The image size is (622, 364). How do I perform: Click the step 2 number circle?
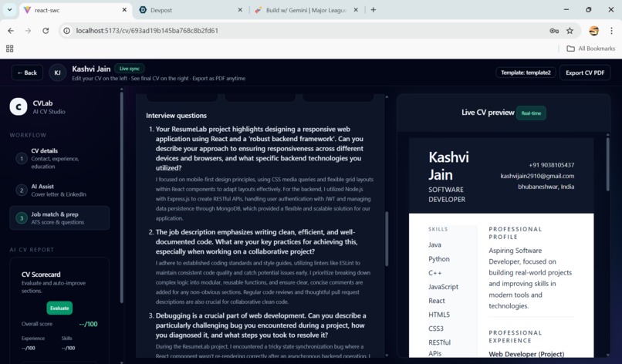point(22,190)
